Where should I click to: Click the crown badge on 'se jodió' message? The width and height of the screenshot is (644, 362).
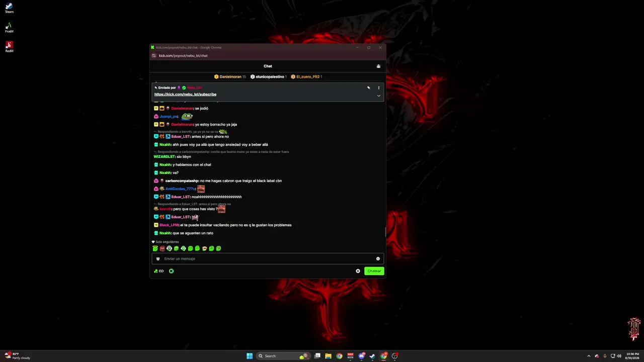162,108
